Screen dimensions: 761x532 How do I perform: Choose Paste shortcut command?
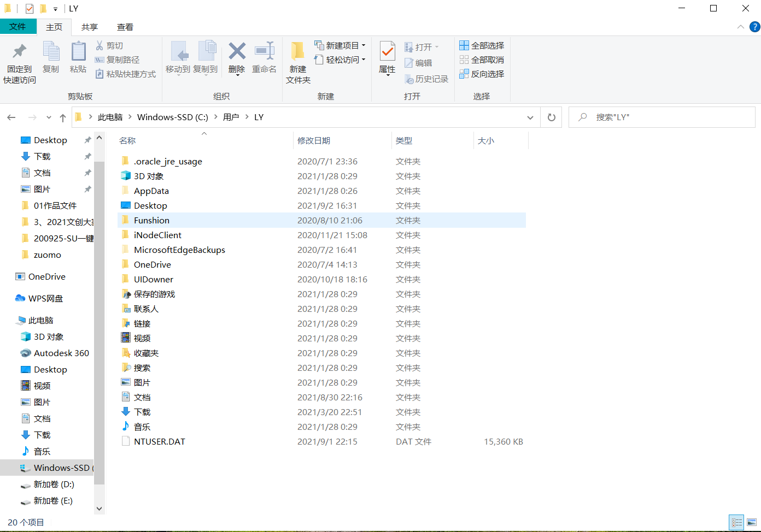point(125,74)
